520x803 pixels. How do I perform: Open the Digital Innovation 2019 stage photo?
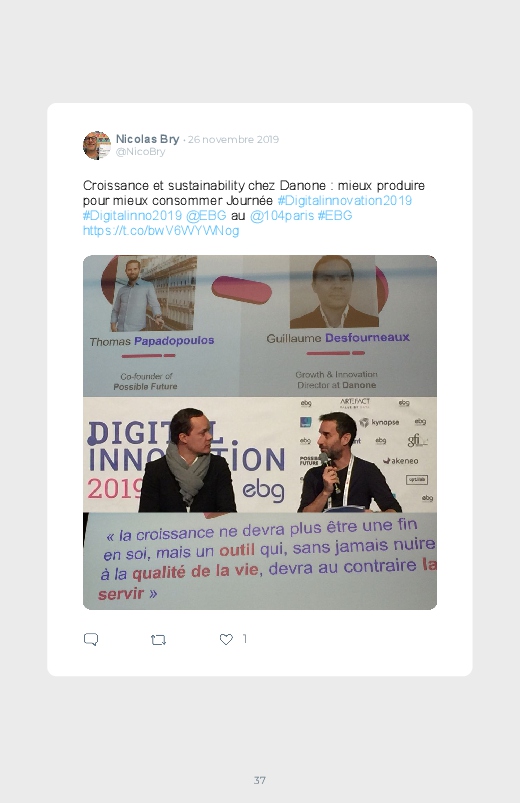point(260,455)
